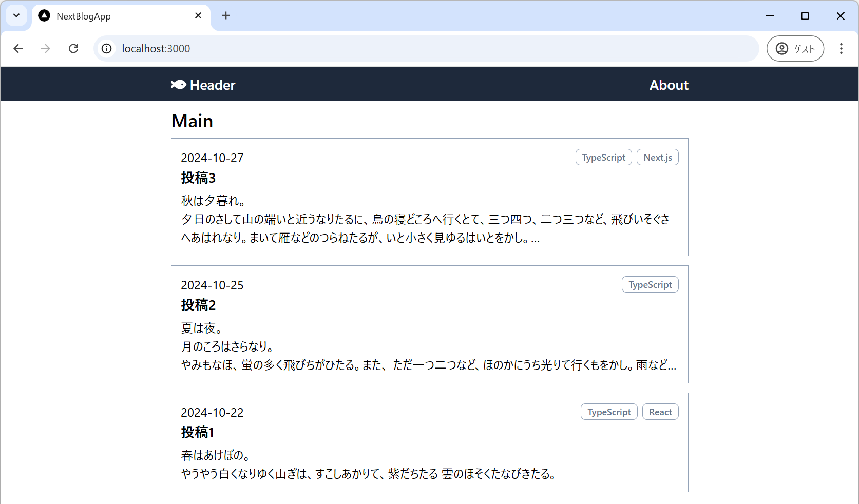Select the Next.js tag on 投稿3
Screen dimensions: 859x504
tap(657, 158)
